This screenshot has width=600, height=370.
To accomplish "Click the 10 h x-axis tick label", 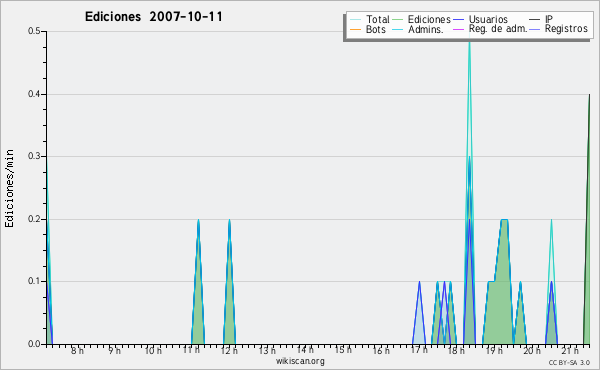I will click(x=153, y=350).
